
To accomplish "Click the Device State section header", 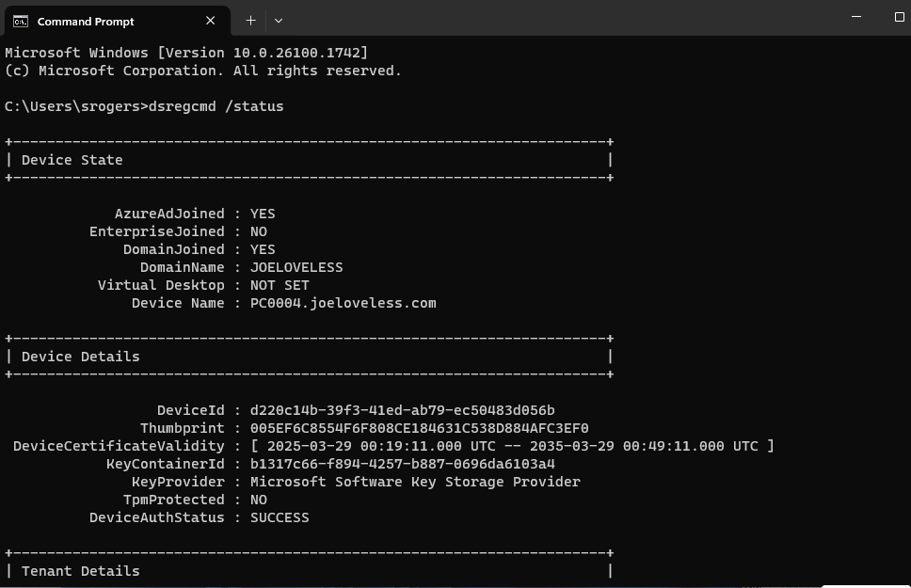I will (72, 160).
